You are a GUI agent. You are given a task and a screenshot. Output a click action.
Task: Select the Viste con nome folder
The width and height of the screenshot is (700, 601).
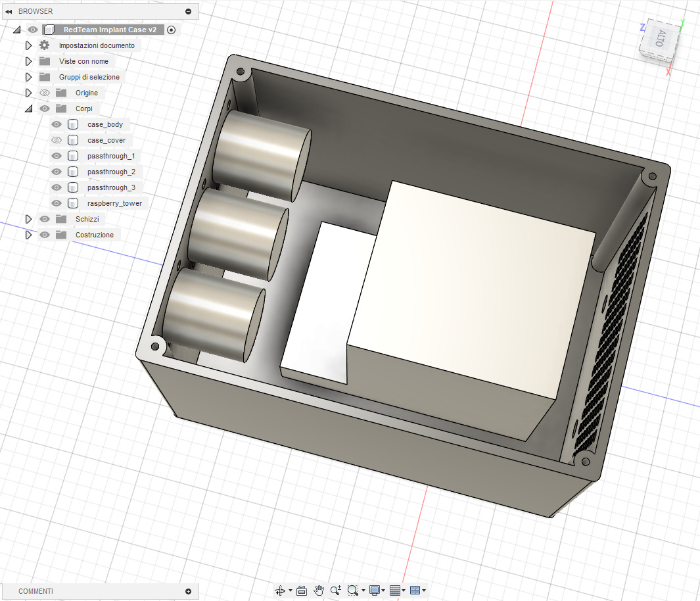[83, 61]
